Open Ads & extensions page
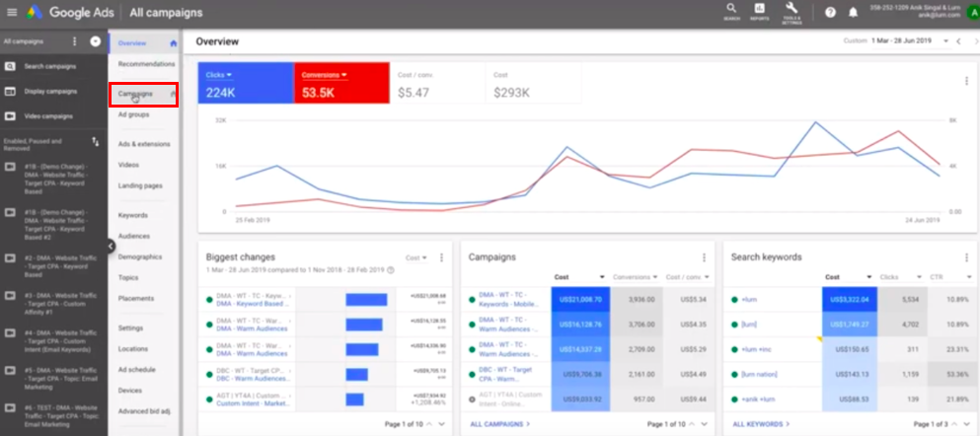This screenshot has height=436, width=980. (x=144, y=144)
